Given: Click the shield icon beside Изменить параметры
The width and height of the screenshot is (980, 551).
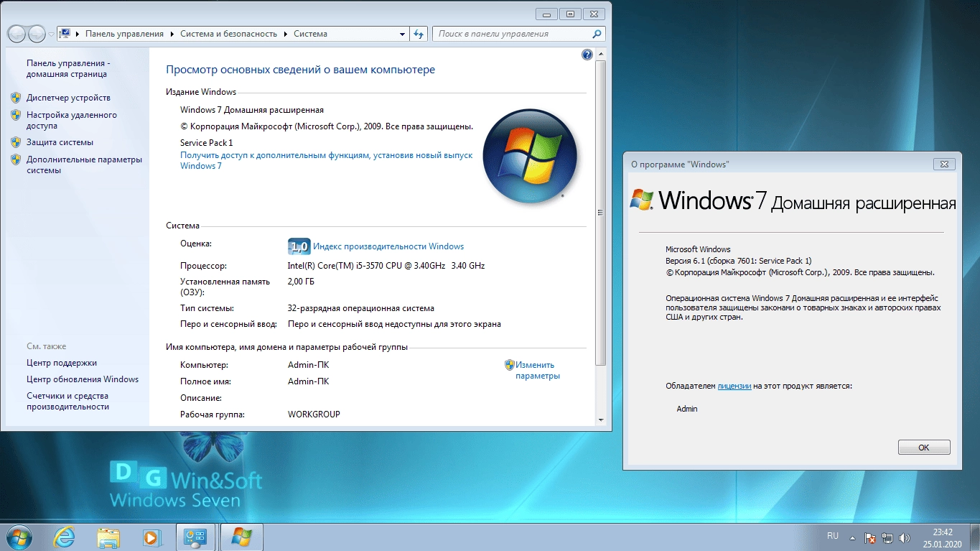Looking at the screenshot, I should pyautogui.click(x=510, y=365).
